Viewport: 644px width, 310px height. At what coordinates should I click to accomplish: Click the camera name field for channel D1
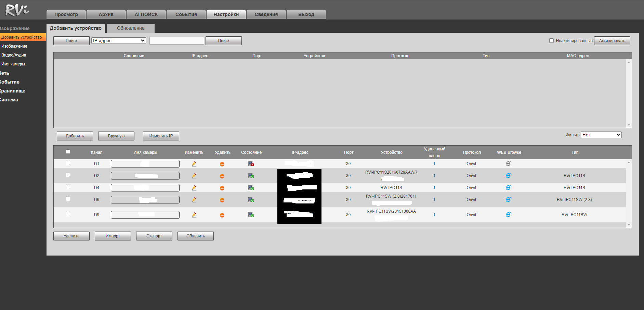point(145,164)
